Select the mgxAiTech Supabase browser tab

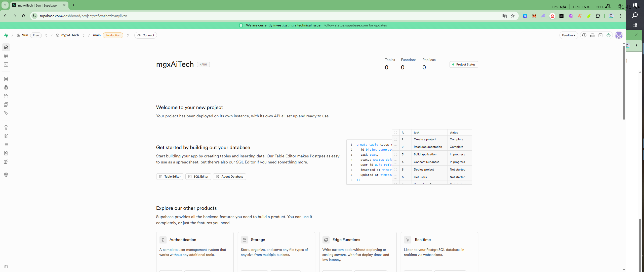point(39,5)
